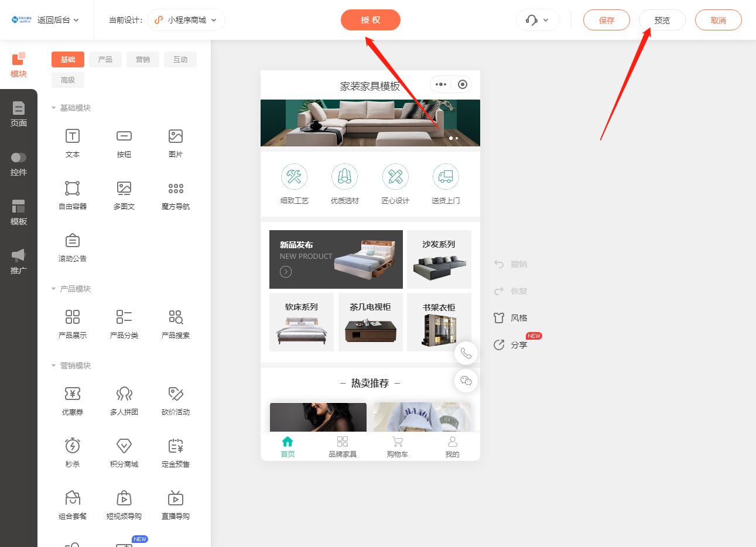Image resolution: width=756 pixels, height=547 pixels.
Task: Add the 魔方导航 cube navigation module
Action: point(176,196)
